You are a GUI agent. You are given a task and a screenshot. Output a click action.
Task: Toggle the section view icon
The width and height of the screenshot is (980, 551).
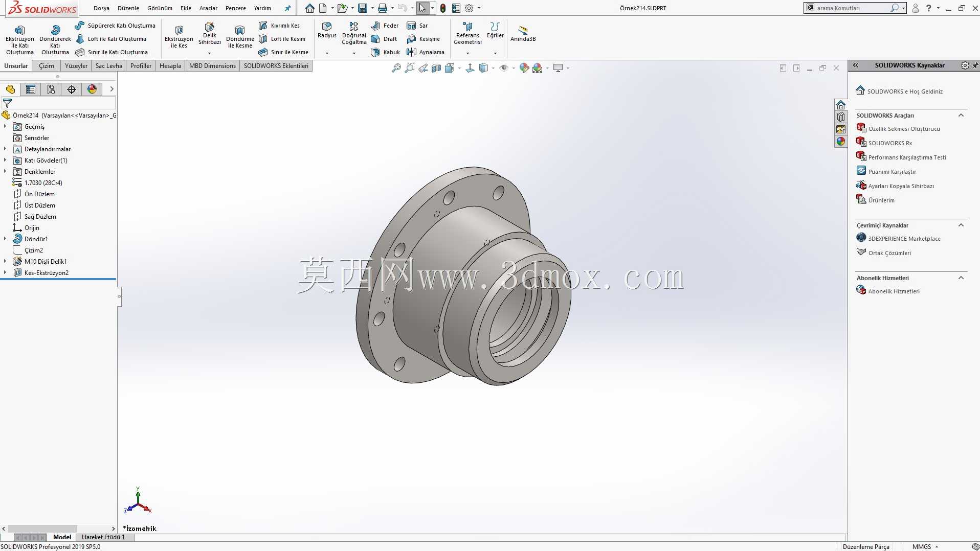coord(436,68)
